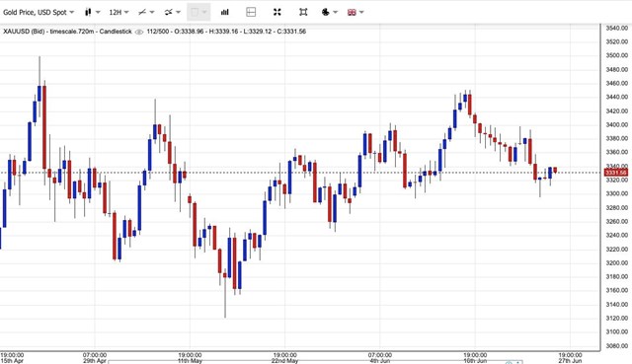Click the XAUUSD (Bid) series label
632x364 pixels.
coord(24,32)
